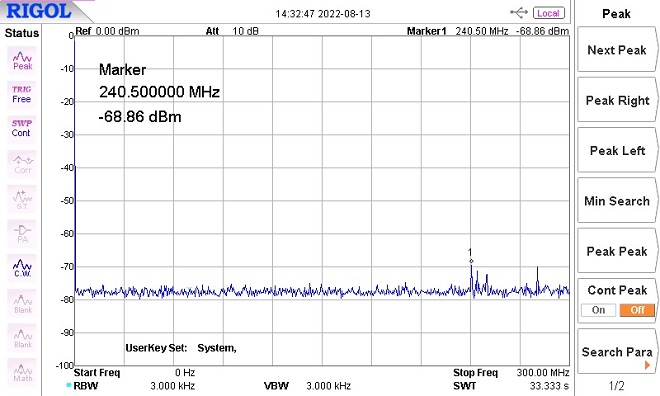
Task: Click the Peak Peak softkey
Action: click(617, 251)
